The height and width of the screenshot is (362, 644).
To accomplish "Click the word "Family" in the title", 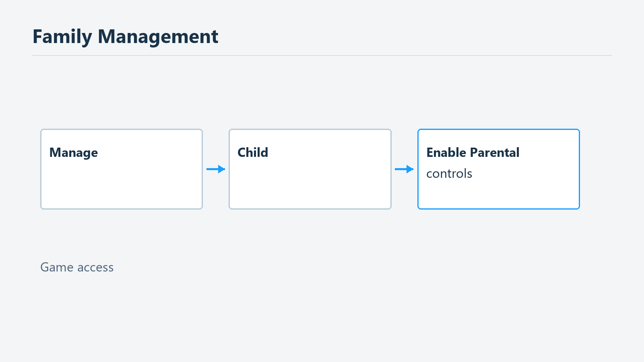I will 62,37.
